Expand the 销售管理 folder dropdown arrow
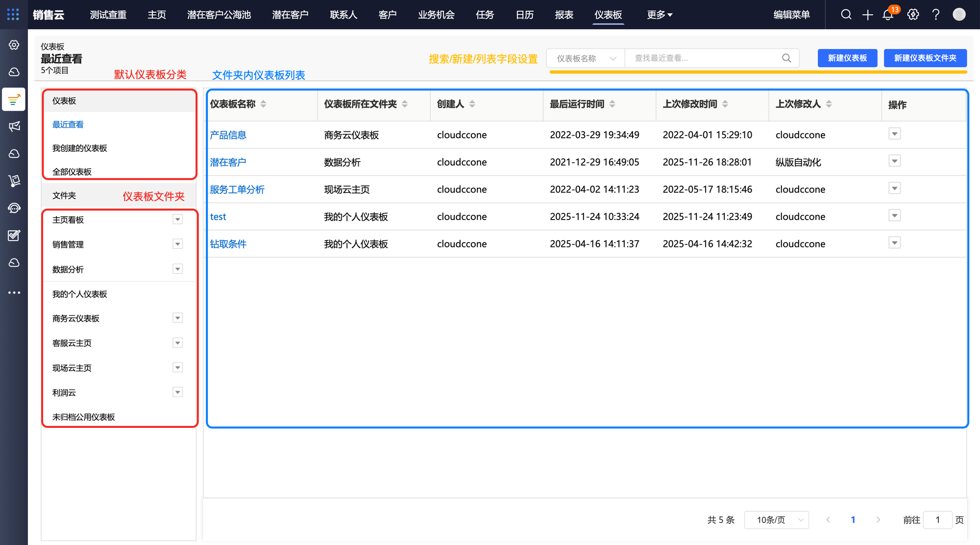This screenshot has height=545, width=980. [177, 244]
